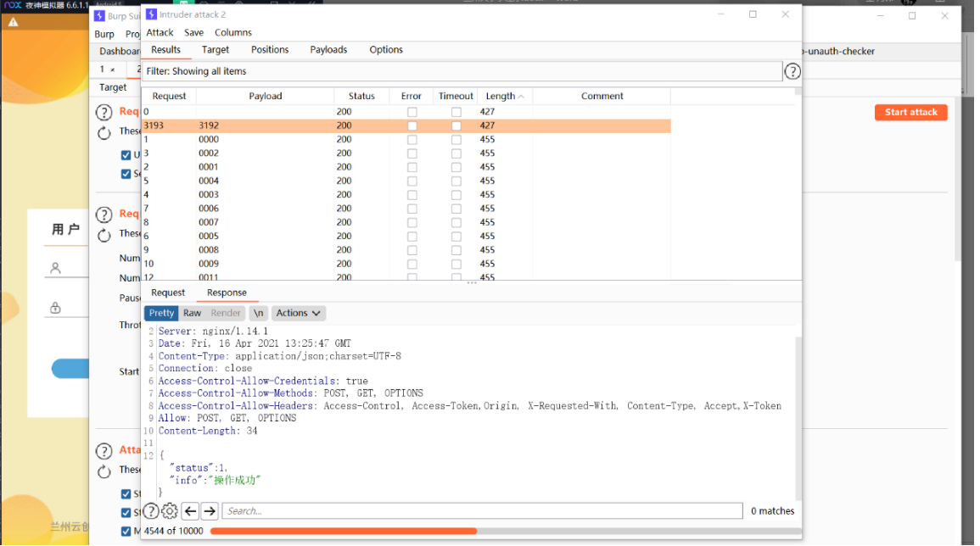
Task: Click the user avatar icon in login form
Action: pyautogui.click(x=56, y=268)
